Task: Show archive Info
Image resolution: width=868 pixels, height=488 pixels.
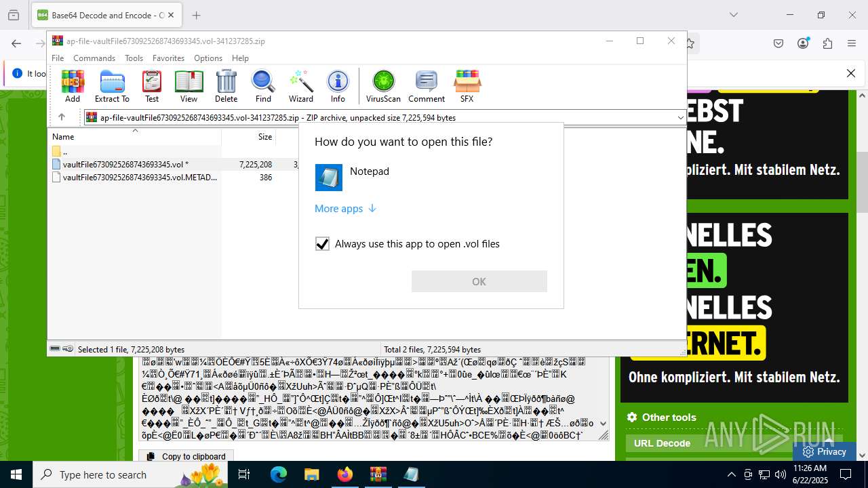Action: tap(338, 86)
